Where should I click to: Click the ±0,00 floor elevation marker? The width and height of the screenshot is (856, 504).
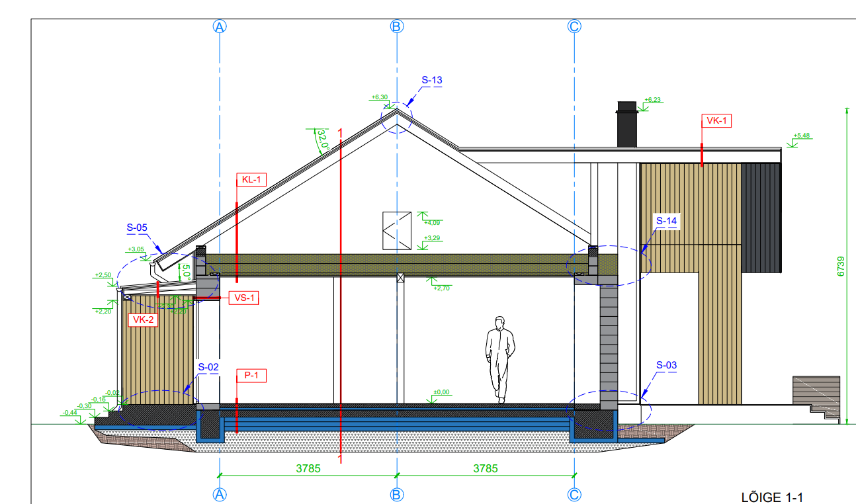click(x=441, y=392)
